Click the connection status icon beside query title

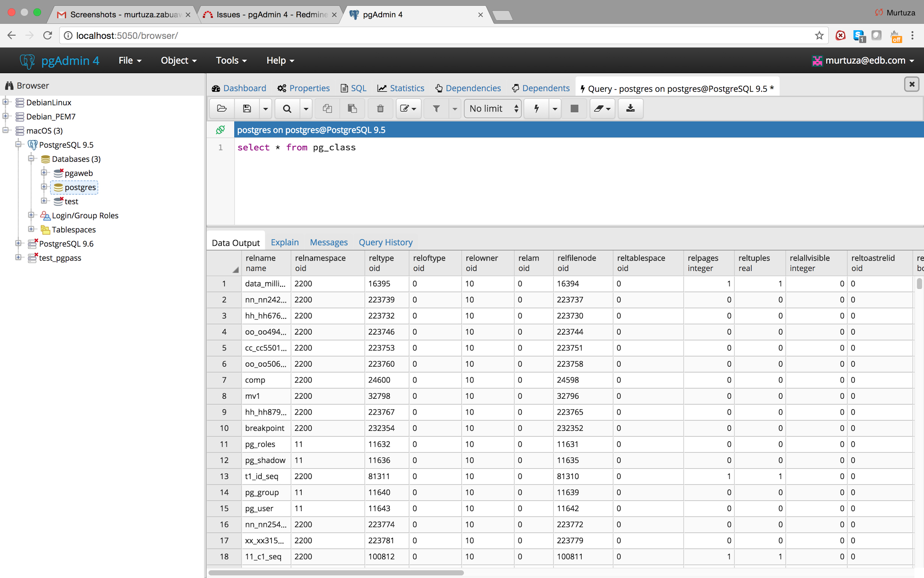[x=220, y=130]
